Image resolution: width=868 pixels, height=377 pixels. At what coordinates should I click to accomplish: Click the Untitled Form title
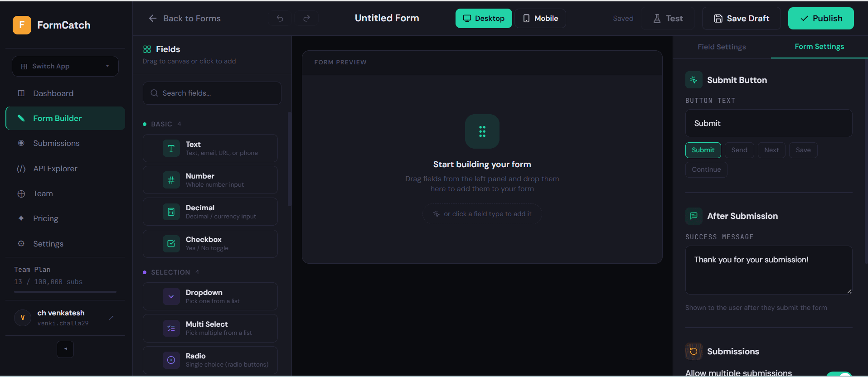tap(387, 18)
